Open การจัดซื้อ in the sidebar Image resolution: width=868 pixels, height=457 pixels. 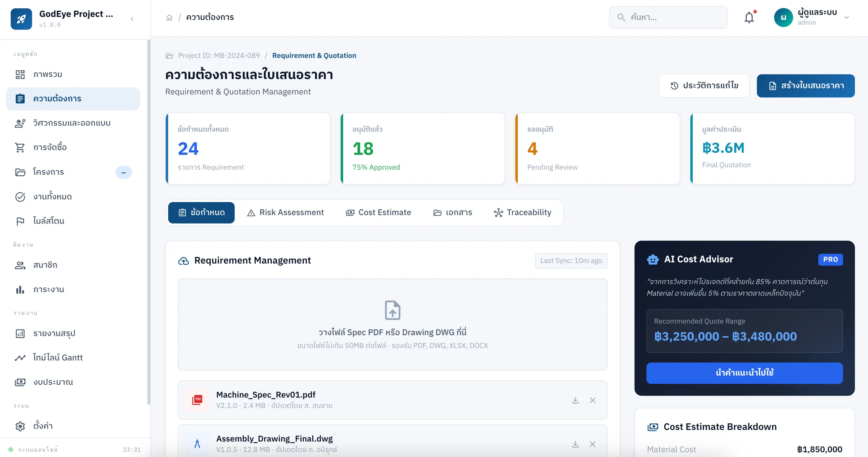73,147
